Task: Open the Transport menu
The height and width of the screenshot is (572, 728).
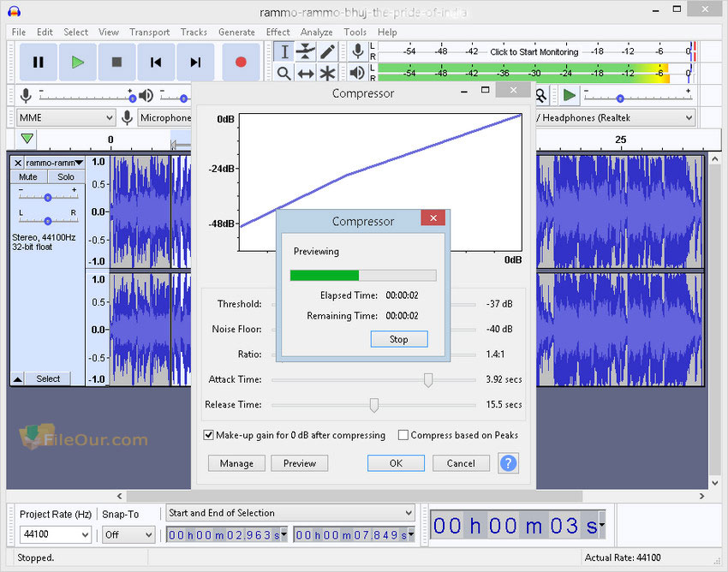Action: (150, 32)
